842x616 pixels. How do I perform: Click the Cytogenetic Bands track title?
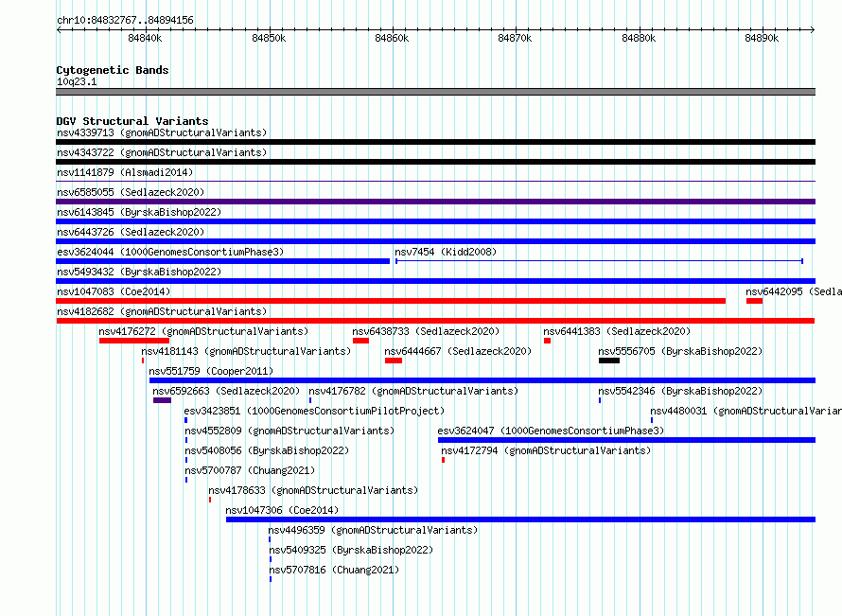(113, 70)
